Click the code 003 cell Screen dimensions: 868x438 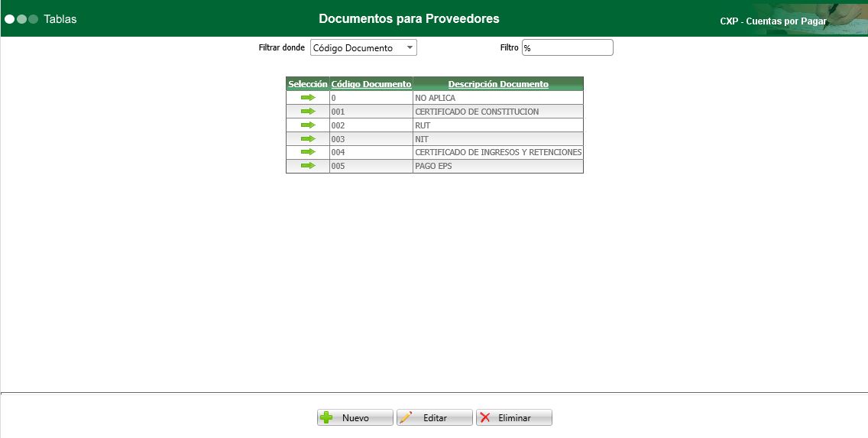[371, 139]
